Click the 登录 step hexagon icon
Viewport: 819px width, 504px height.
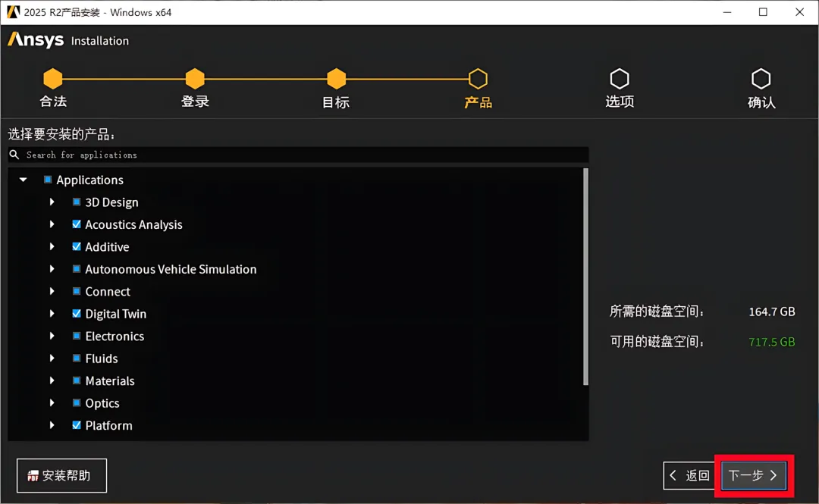coord(195,79)
